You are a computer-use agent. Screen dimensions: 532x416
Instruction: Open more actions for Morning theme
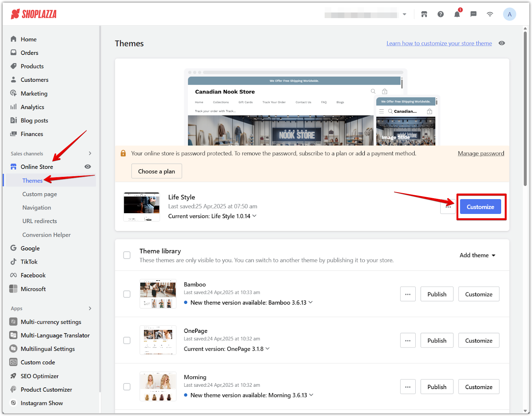click(x=408, y=387)
